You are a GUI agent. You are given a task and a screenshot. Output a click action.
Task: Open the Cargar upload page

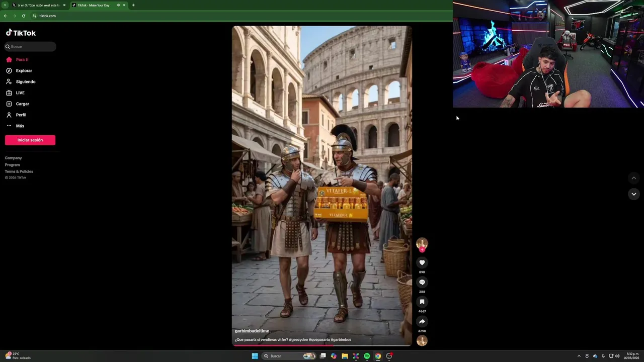click(18, 104)
